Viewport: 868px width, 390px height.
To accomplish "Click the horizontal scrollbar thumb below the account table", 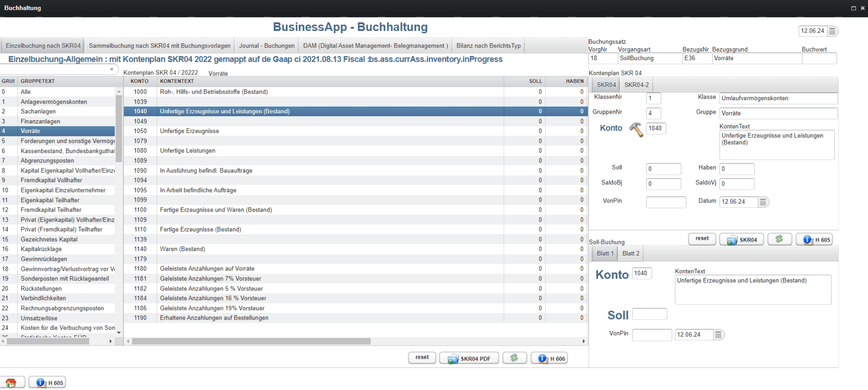I will tap(251, 342).
